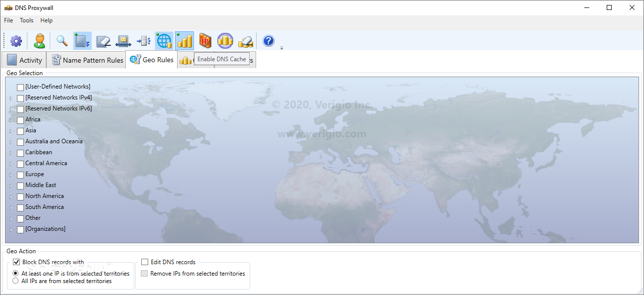Viewport: 644px width, 295px height.
Task: Check the Middle East checkbox
Action: point(20,186)
